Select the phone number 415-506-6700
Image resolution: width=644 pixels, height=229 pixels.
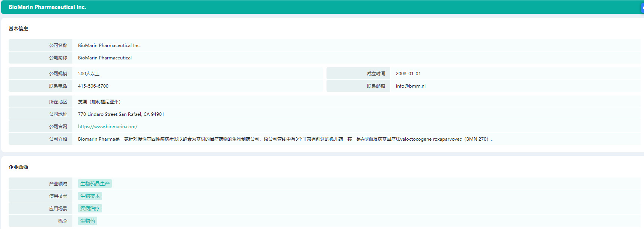[93, 86]
